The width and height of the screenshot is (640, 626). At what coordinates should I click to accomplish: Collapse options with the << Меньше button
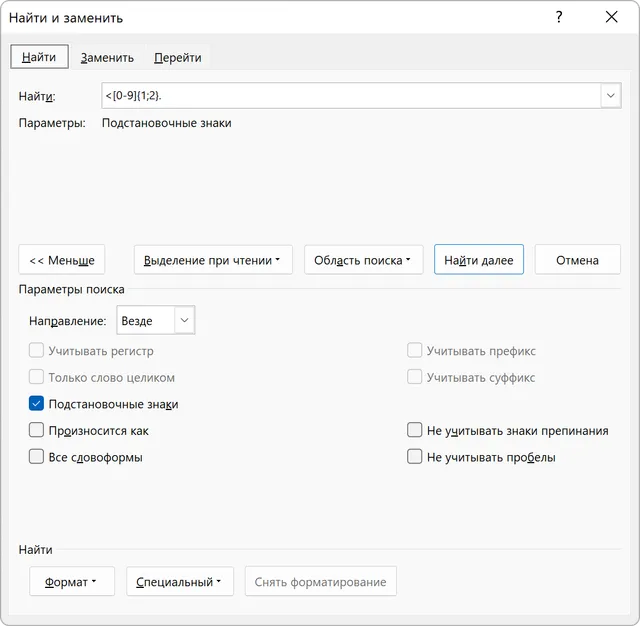(x=62, y=260)
